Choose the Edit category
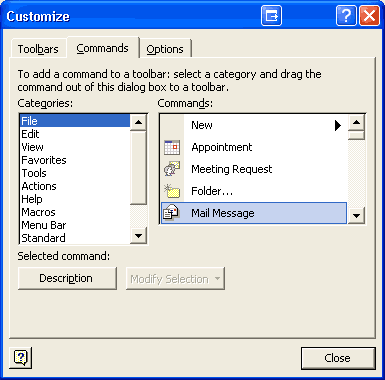Screen dimensions: 385x380 [75, 134]
